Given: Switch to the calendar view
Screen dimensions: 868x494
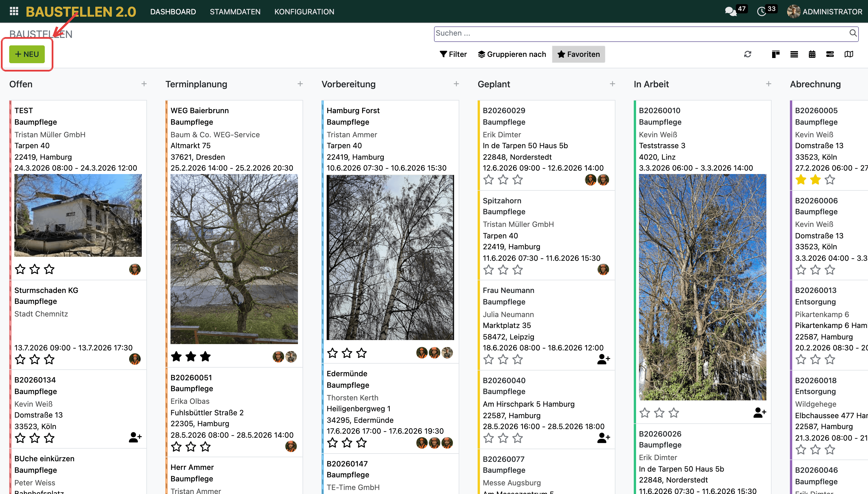Looking at the screenshot, I should (812, 54).
